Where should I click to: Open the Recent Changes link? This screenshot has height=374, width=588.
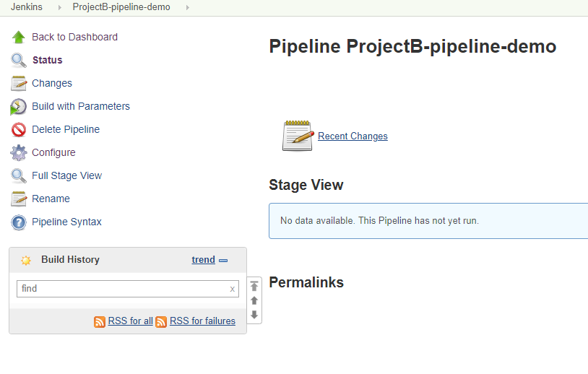353,136
